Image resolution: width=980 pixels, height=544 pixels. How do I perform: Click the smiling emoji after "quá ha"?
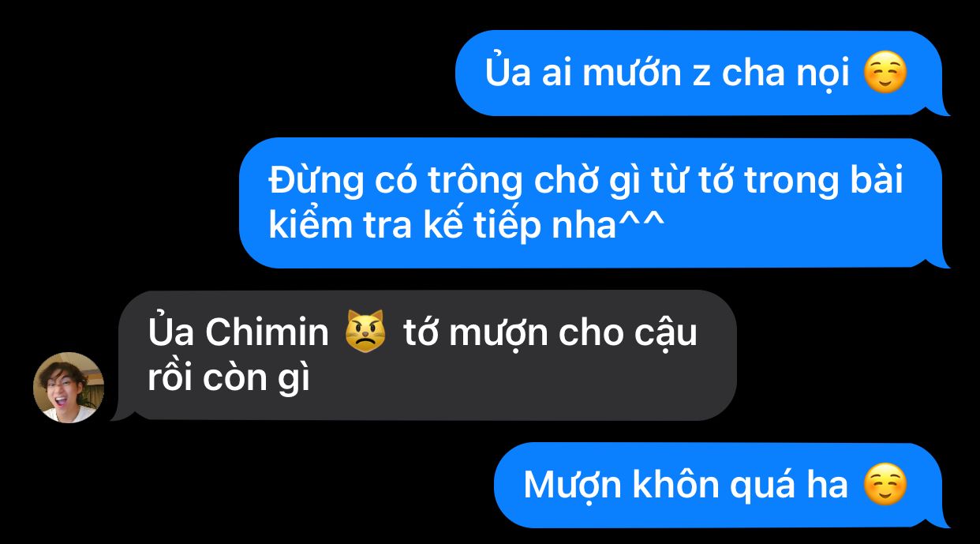pos(885,485)
